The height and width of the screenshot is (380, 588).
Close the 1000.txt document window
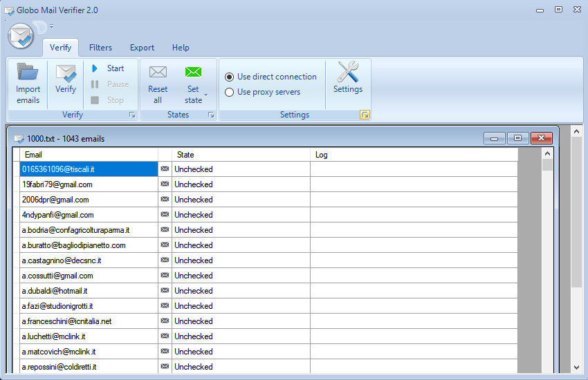[542, 138]
